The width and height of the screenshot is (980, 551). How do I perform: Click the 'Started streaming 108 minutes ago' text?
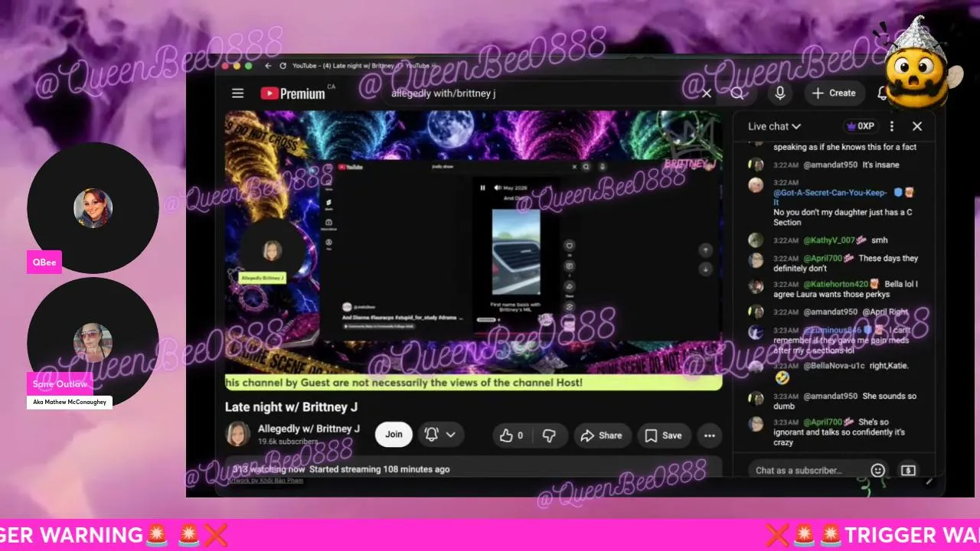pos(380,469)
